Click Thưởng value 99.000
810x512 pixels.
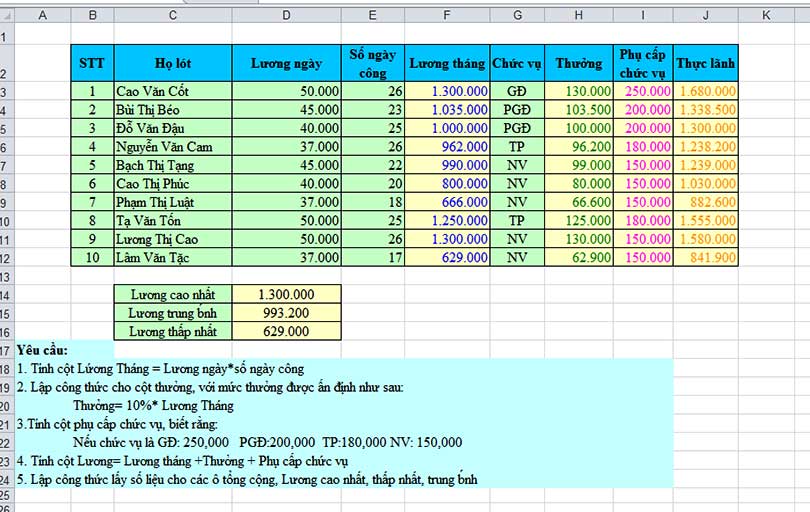click(x=579, y=165)
